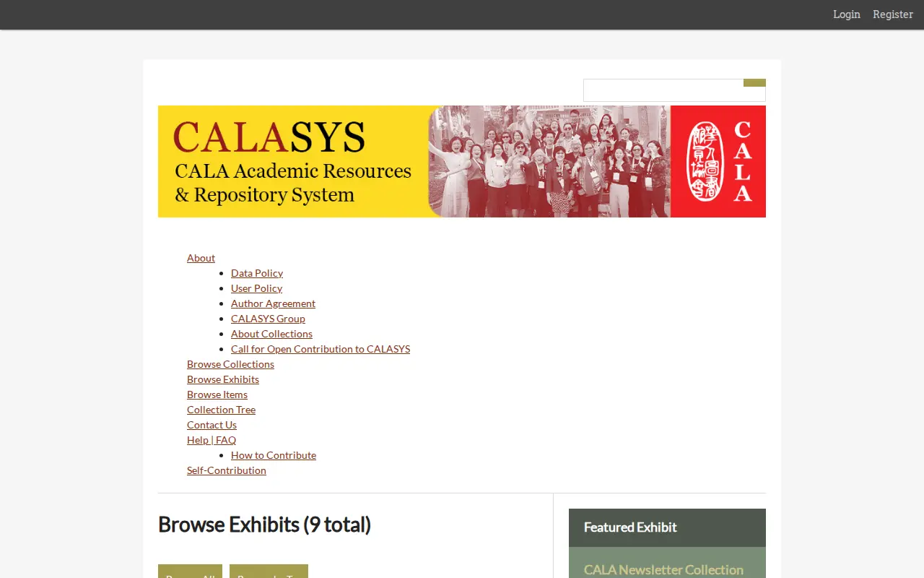Viewport: 924px width, 578px height.
Task: Open the CALA Newsletter Collection exhibit
Action: [x=663, y=569]
